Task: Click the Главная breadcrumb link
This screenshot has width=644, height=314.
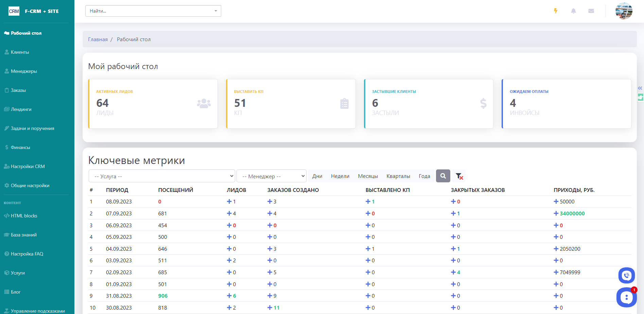Action: [x=98, y=39]
